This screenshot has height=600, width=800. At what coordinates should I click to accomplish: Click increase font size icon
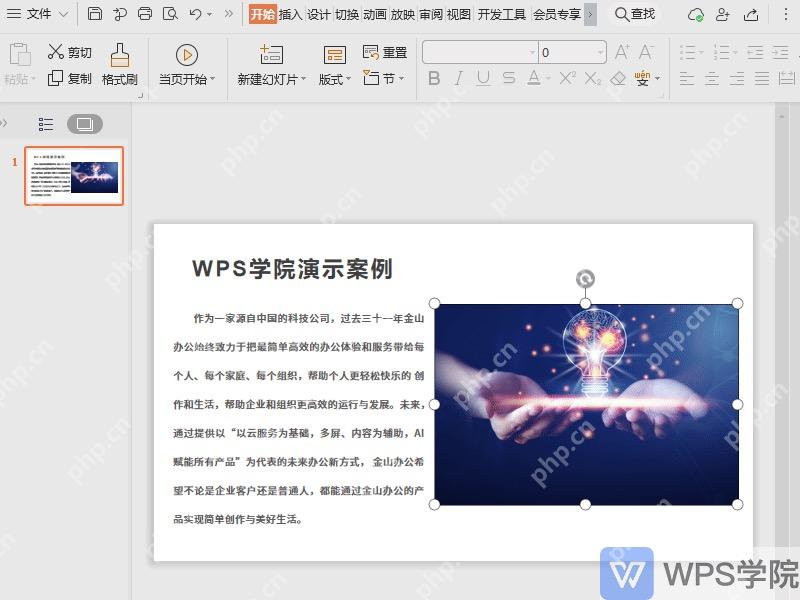pyautogui.click(x=621, y=52)
